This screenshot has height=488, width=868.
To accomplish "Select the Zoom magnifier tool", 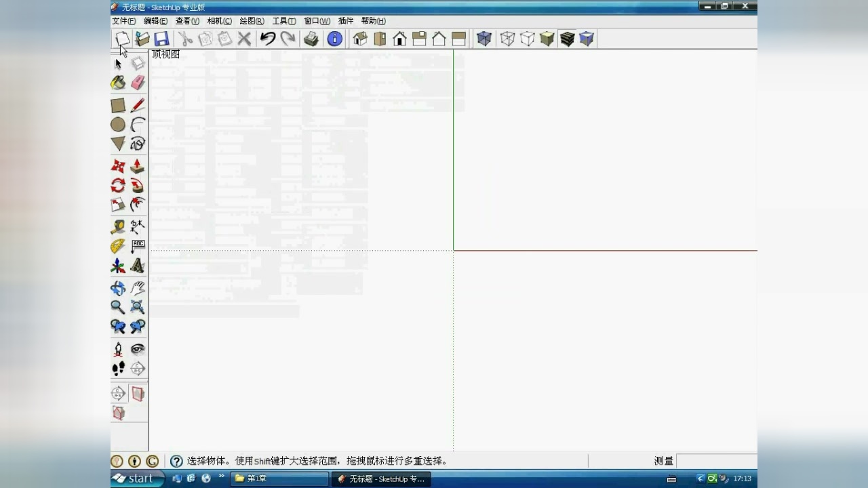I will click(118, 307).
